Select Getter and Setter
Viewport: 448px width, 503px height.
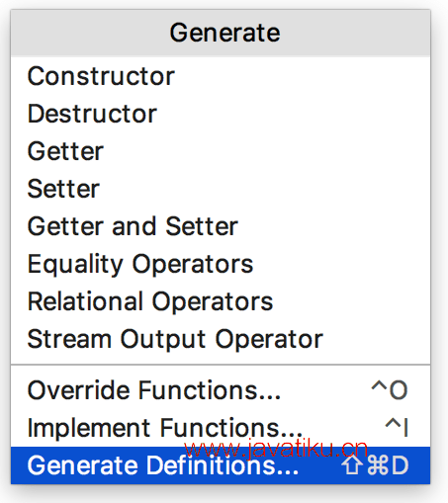click(x=221, y=226)
